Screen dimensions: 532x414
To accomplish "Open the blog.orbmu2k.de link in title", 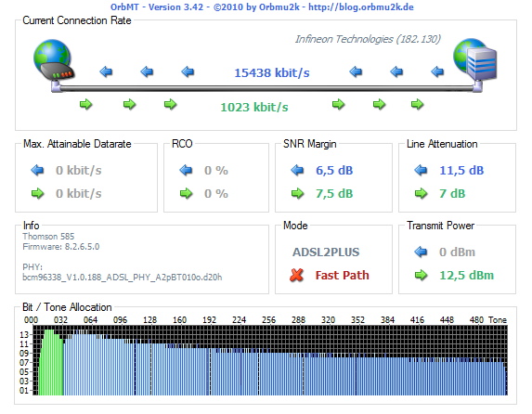I will pyautogui.click(x=360, y=7).
